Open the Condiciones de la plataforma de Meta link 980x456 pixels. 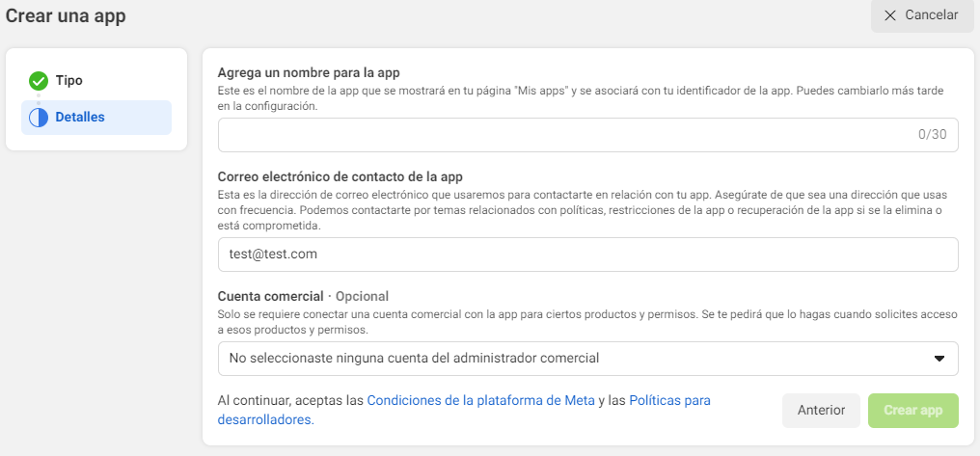[x=480, y=401]
